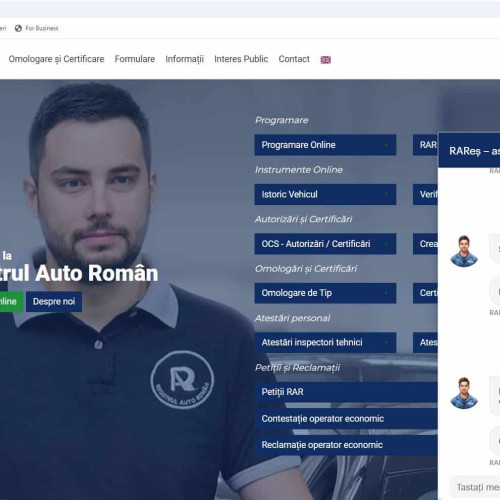Click the RARes chat header
The width and height of the screenshot is (500, 500).
(469, 151)
